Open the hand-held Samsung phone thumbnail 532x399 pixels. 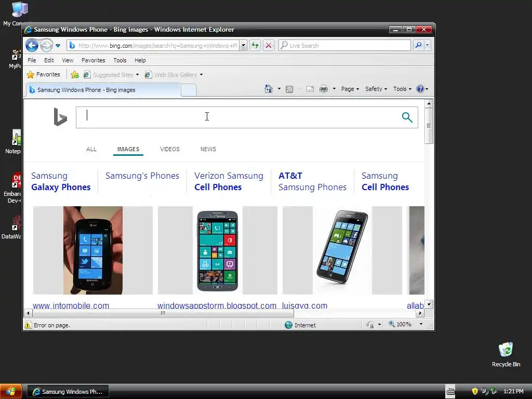93,250
